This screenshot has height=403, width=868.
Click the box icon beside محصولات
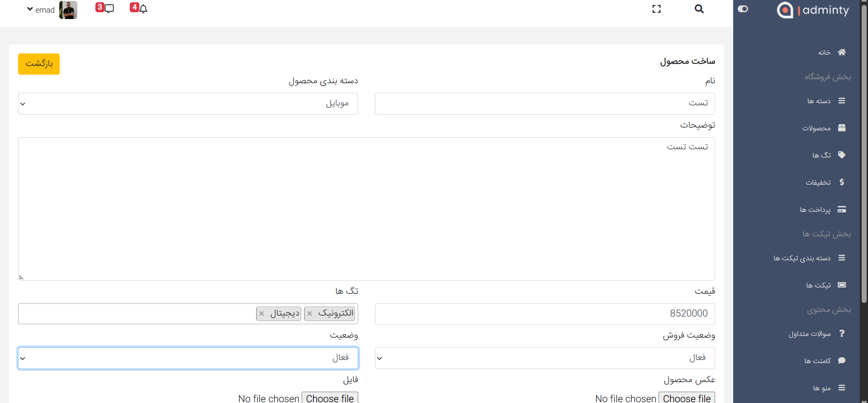coord(841,128)
